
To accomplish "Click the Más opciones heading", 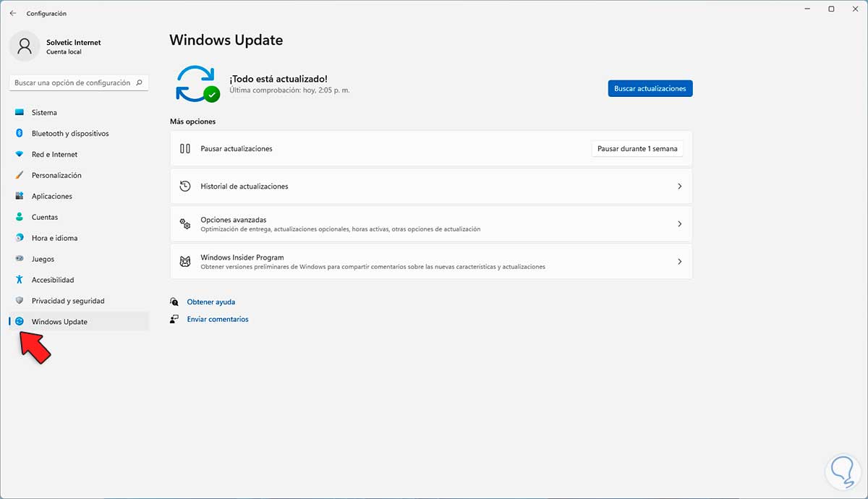I will click(x=193, y=122).
